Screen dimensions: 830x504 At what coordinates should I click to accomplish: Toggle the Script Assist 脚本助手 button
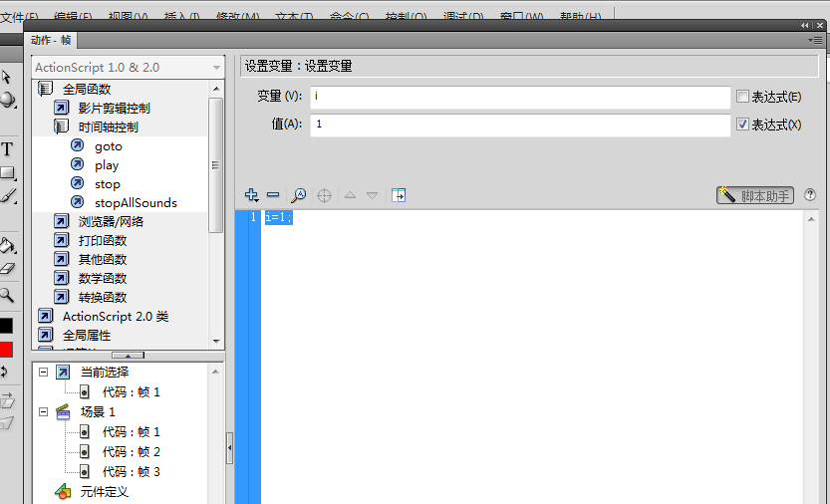[x=755, y=195]
